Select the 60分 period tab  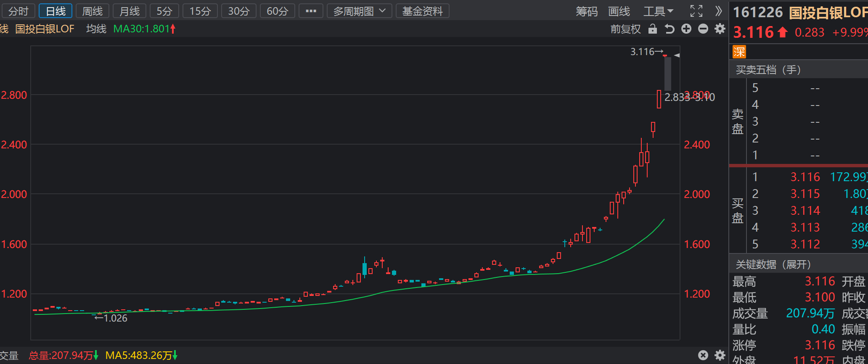278,11
